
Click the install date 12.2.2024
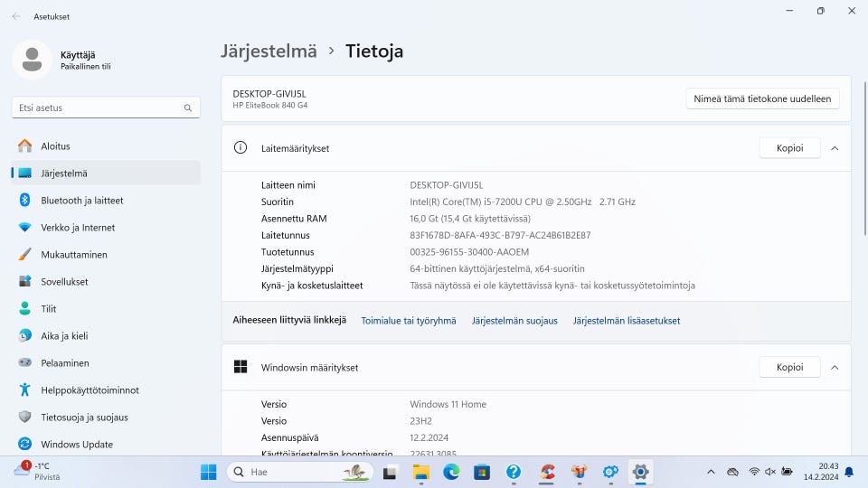click(429, 437)
